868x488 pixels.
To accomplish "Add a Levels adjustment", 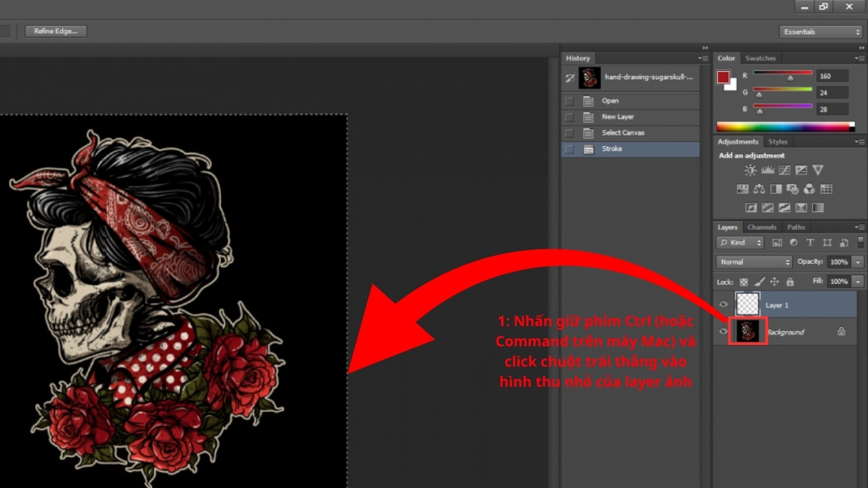I will tap(767, 171).
